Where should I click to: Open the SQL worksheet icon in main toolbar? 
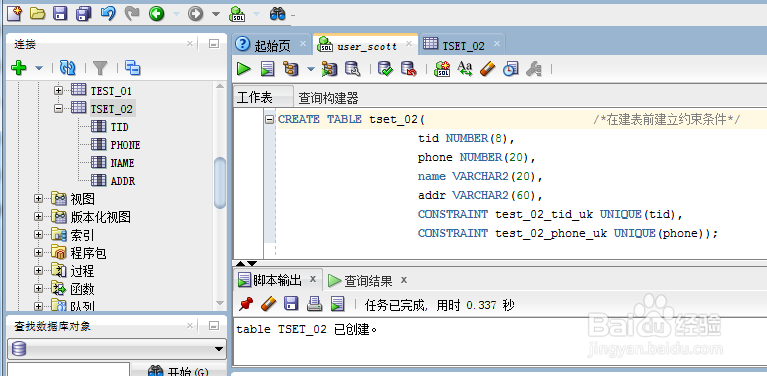(237, 14)
